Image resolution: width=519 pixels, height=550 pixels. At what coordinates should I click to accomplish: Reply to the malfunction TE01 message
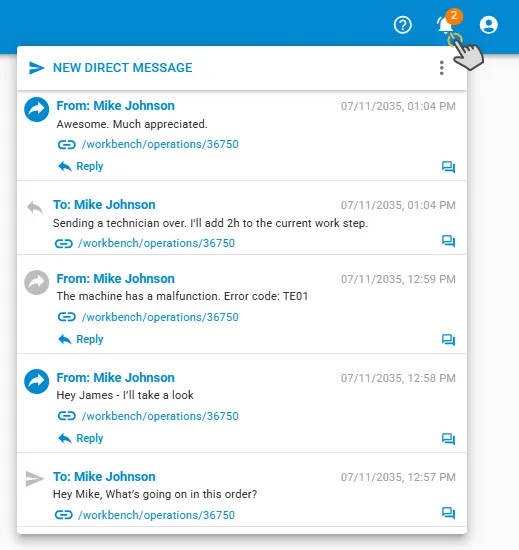[81, 339]
